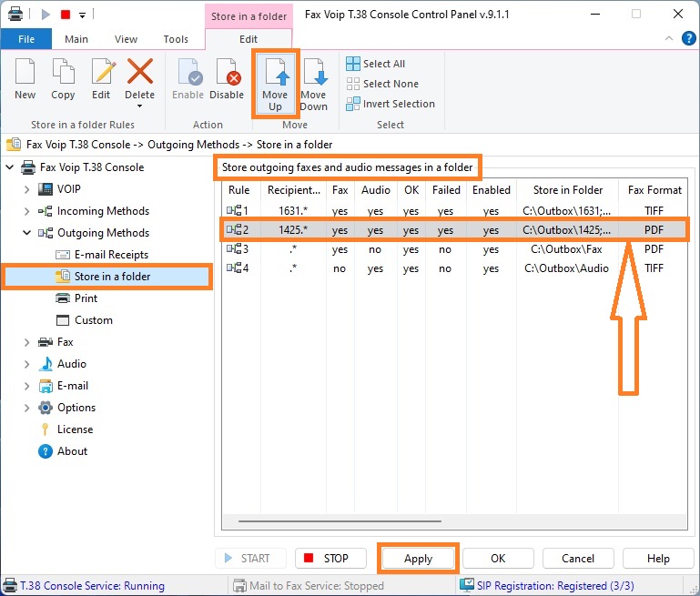Screen dimensions: 700x596
Task: Select rule 2 with recipient 1425.*
Action: point(454,230)
